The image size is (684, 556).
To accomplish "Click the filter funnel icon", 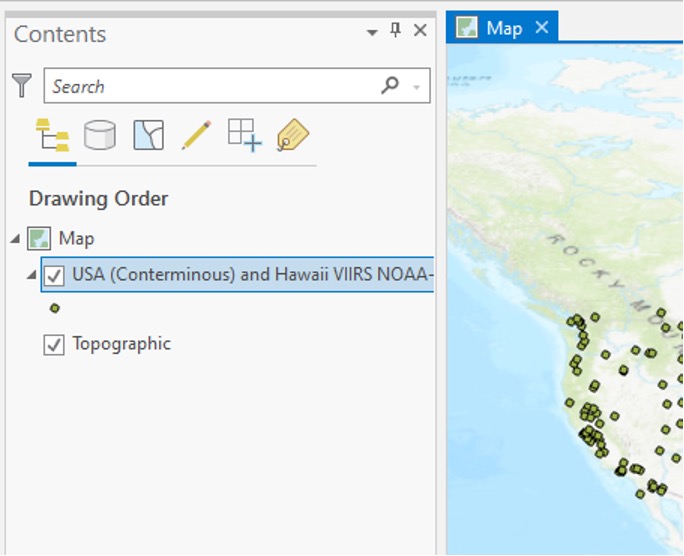I will coord(22,85).
